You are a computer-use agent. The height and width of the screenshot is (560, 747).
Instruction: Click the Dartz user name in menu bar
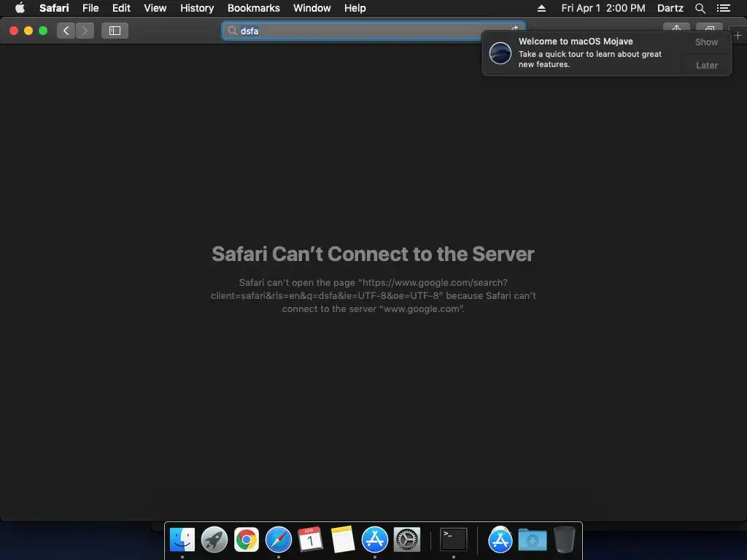pos(670,8)
